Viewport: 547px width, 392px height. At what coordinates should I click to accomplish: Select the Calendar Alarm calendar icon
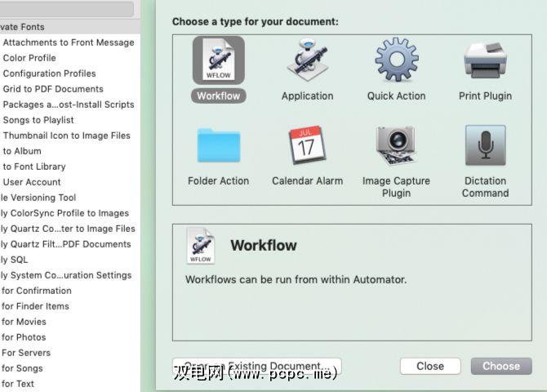(x=307, y=145)
